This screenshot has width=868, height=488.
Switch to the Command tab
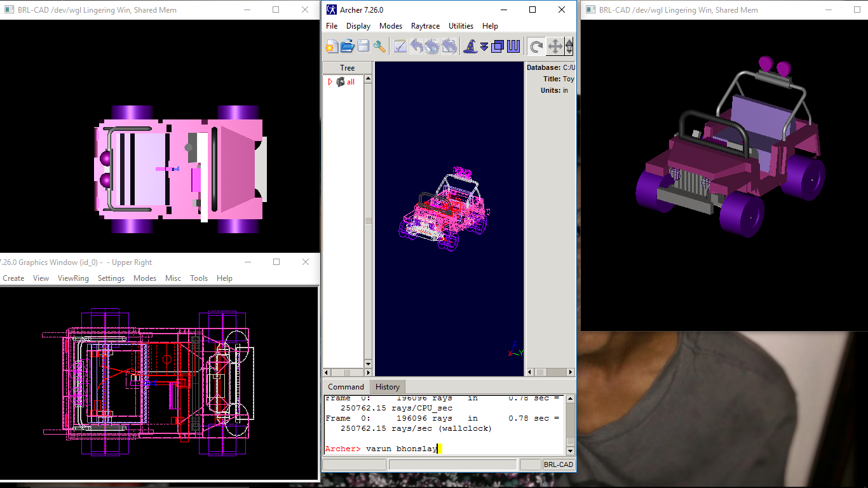point(346,386)
